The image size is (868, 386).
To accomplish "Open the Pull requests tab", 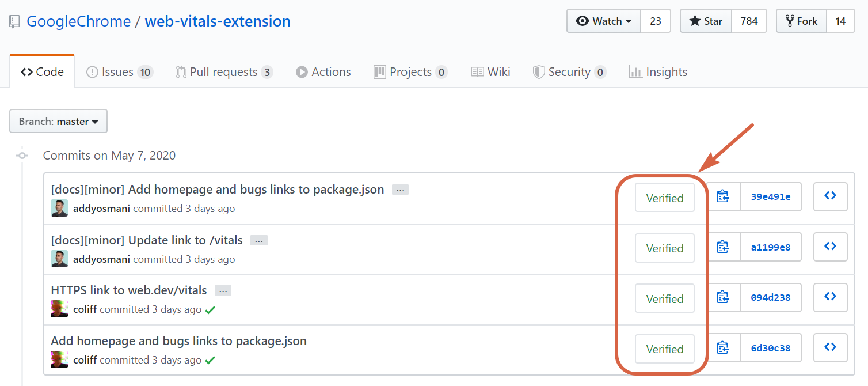I will [224, 72].
